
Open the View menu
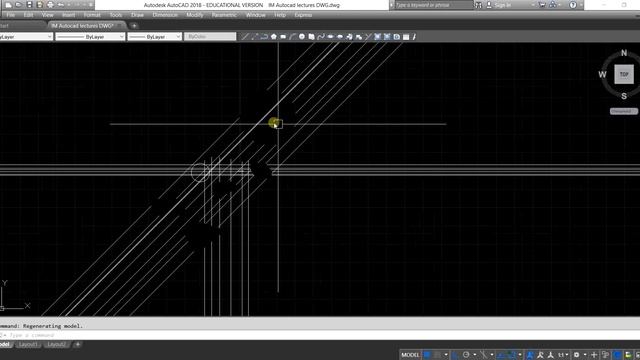48,15
